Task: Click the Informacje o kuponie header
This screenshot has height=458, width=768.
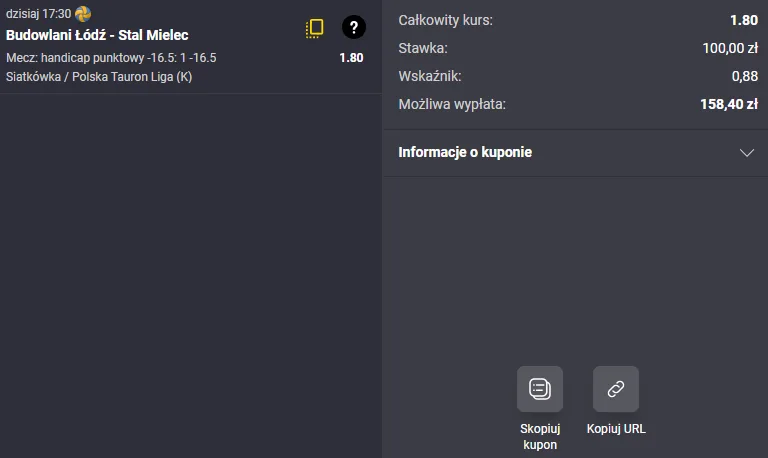Action: pyautogui.click(x=465, y=153)
